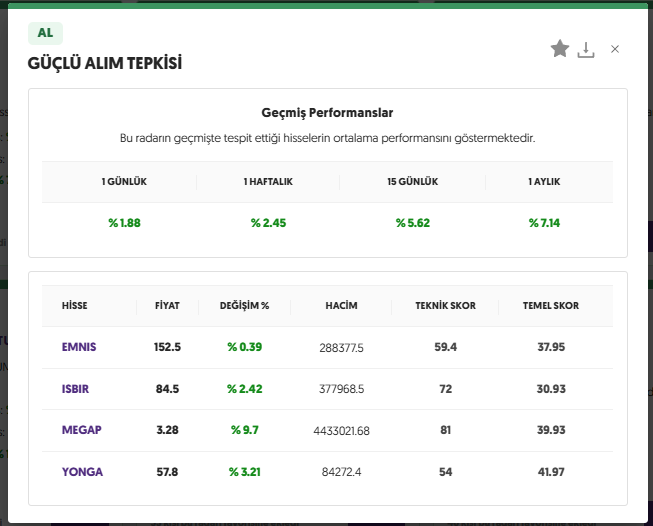Screen dimensions: 653x526
Task: Open the ISBIR stock link
Action: point(75,389)
